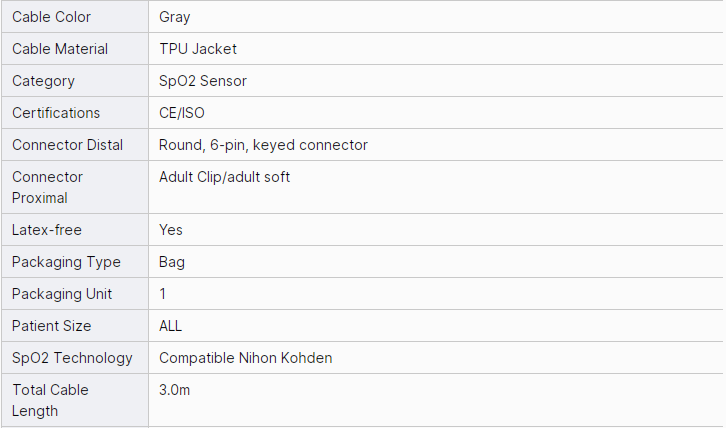This screenshot has height=428, width=726.
Task: Select the Round, 6-pin, keyed connector text
Action: pyautogui.click(x=263, y=145)
